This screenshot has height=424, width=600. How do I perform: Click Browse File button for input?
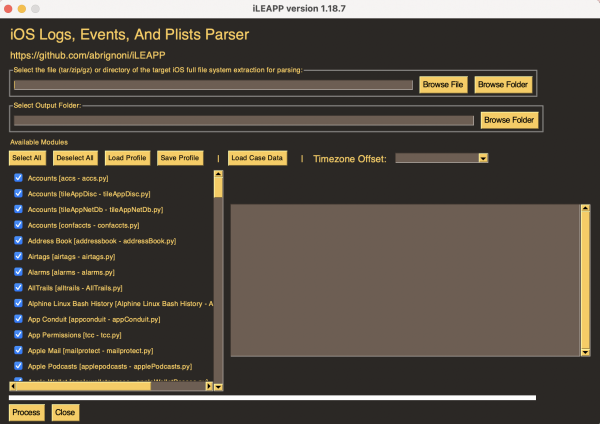pos(443,85)
